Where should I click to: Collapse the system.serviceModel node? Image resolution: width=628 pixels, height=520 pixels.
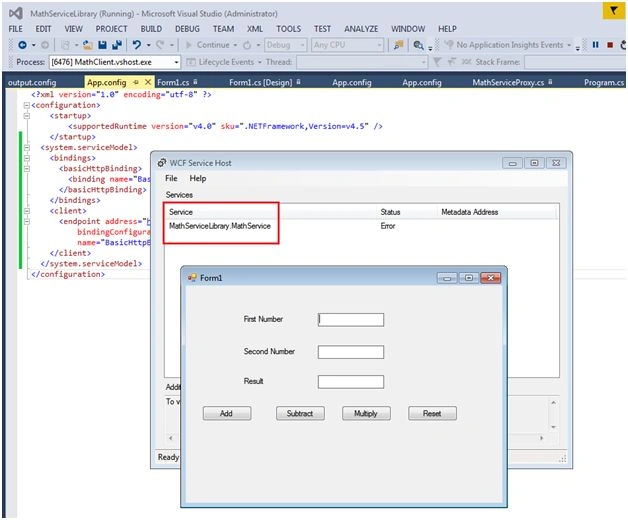[26, 147]
